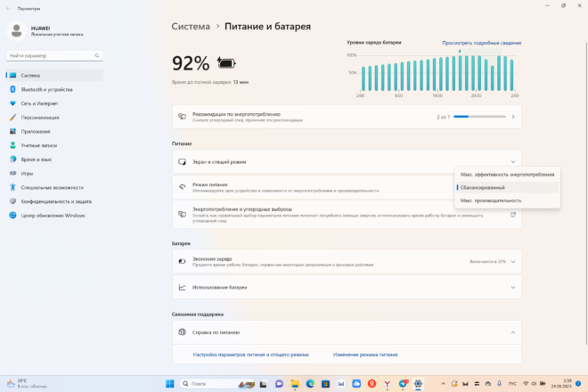Show hidden tray icons arrow
Viewport: 588px width, 392px height.
tap(443, 384)
